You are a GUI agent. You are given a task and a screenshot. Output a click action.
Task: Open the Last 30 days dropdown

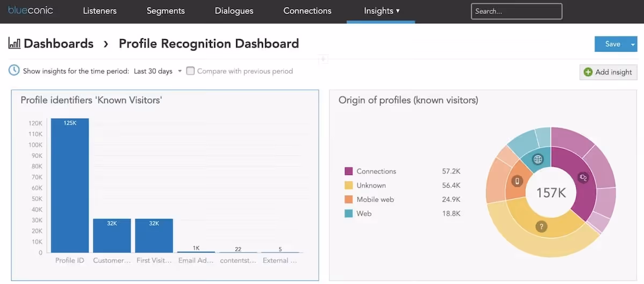coord(157,71)
